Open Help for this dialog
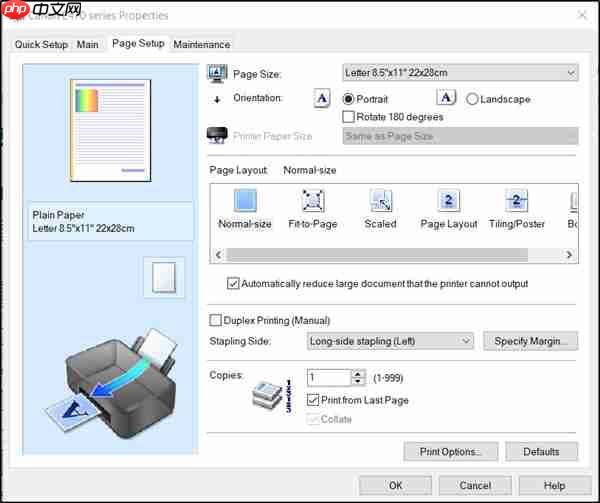Screen dimensions: 600x503 554,485
